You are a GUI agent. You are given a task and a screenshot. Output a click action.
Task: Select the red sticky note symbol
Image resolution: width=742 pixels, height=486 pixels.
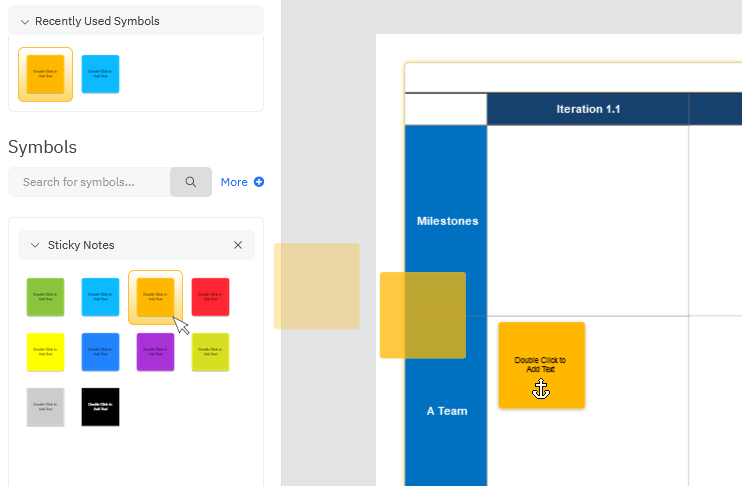point(210,297)
